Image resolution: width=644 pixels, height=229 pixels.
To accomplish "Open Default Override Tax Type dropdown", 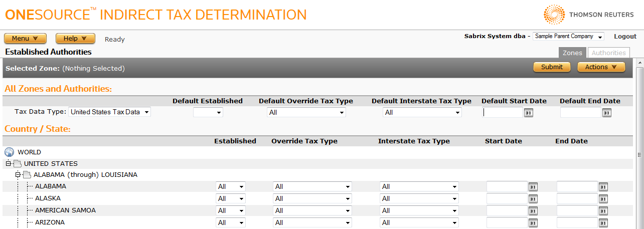I will coord(306,113).
